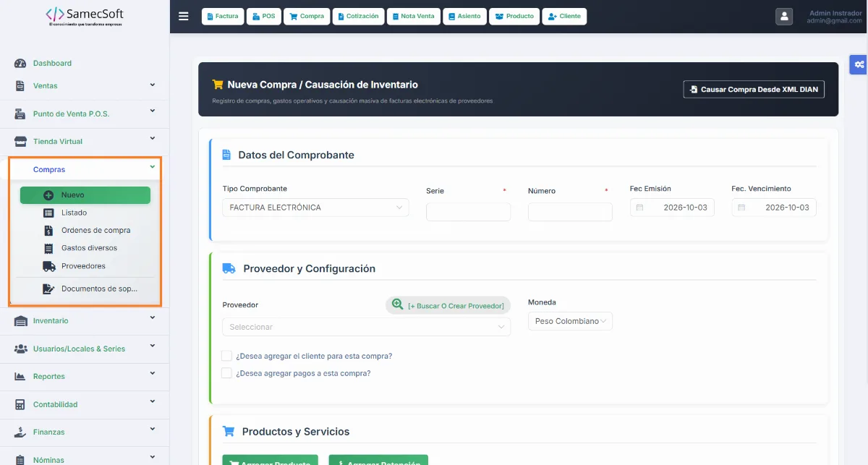
Task: Click the Nota Venta toolbar button
Action: 414,17
